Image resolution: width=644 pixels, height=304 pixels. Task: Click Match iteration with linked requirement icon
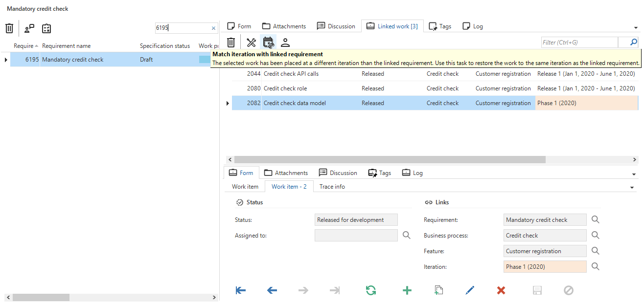(x=268, y=43)
